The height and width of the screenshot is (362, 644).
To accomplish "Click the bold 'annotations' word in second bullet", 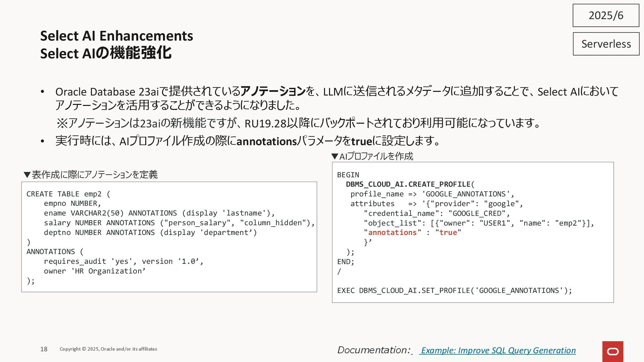I will point(267,141).
